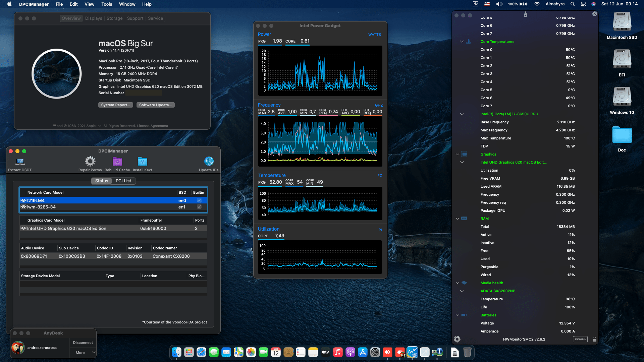Select the Macintosh SSD desktop drive
Viewport: 644px width, 362px height.
pos(622,22)
